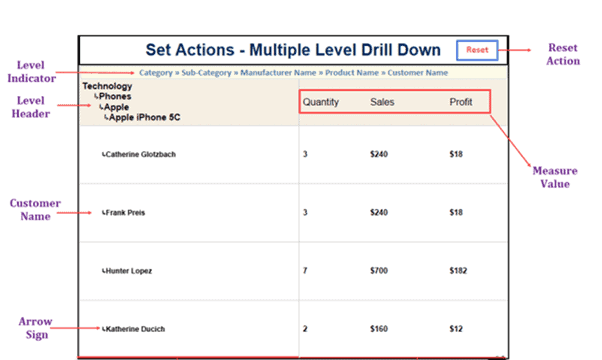
Task: Click Frank Preis's $18 profit value
Action: click(x=456, y=213)
